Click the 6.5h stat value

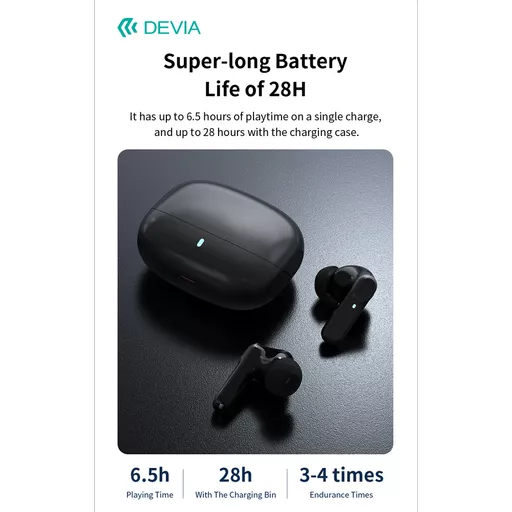[150, 475]
